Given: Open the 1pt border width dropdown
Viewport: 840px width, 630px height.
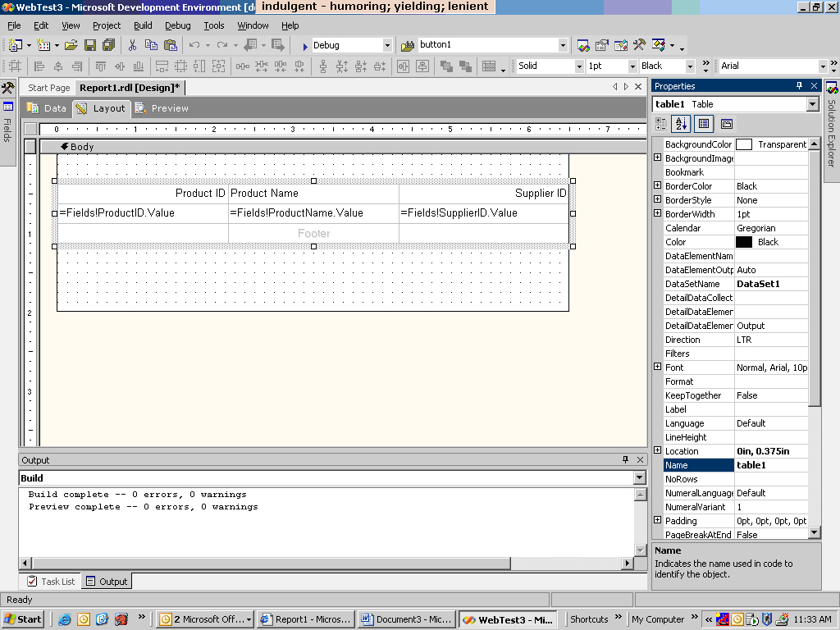Looking at the screenshot, I should click(x=632, y=66).
